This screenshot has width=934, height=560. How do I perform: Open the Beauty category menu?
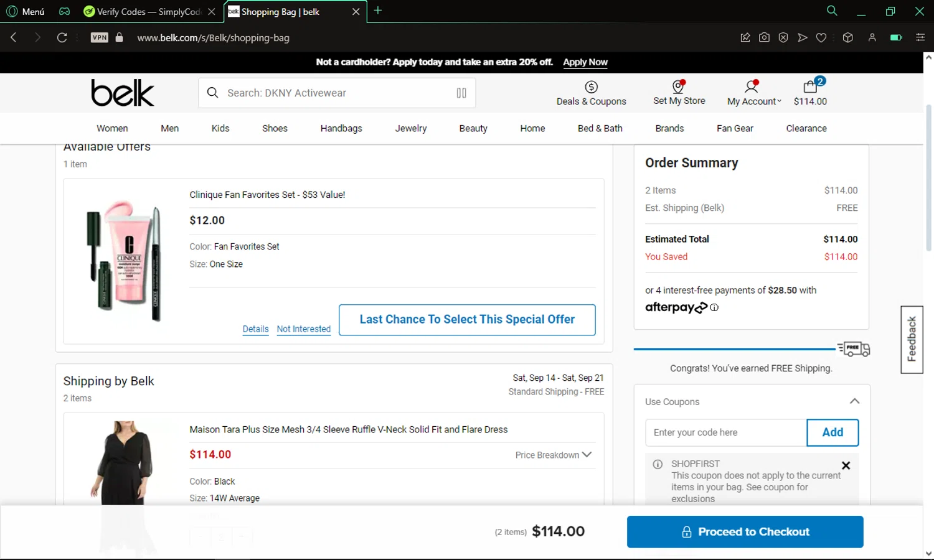point(473,128)
